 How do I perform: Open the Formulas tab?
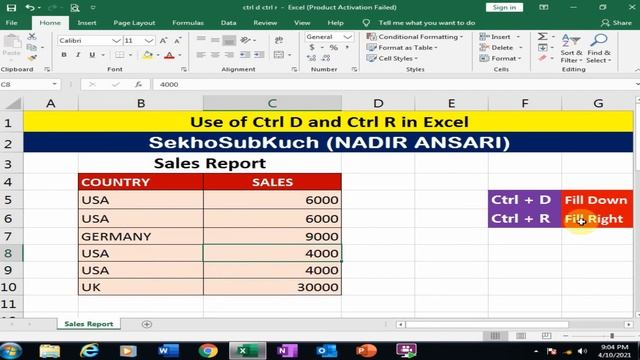click(188, 23)
